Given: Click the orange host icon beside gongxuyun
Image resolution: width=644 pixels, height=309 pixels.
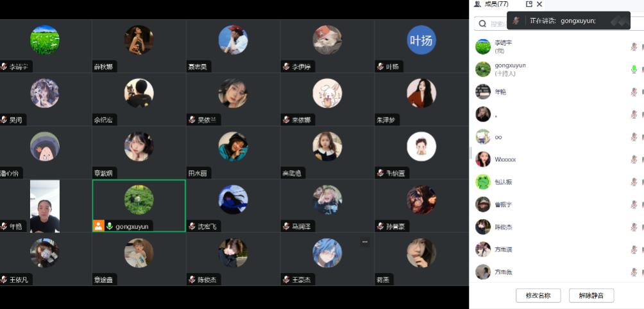Looking at the screenshot, I should pyautogui.click(x=99, y=226).
